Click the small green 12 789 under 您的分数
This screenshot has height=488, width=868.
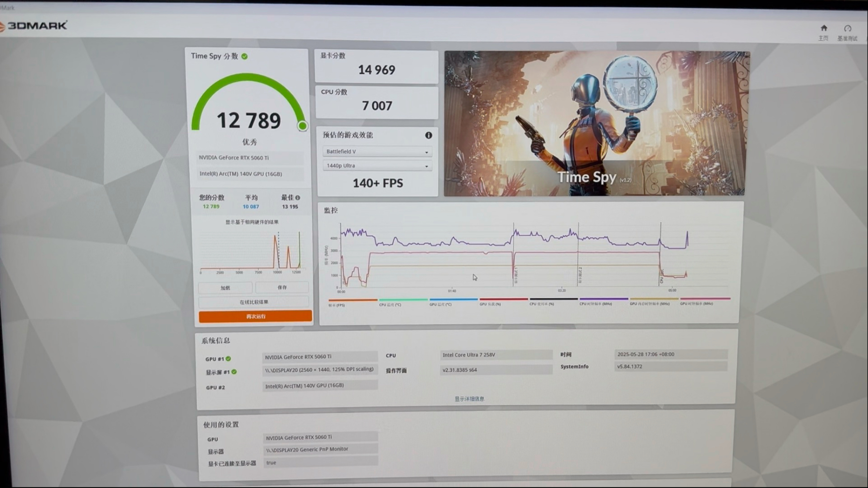coord(211,207)
